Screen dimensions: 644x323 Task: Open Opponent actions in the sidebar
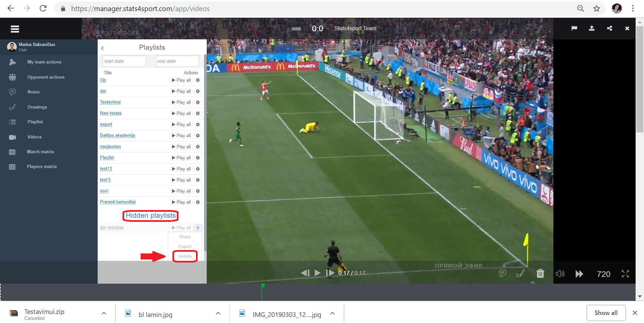point(46,77)
